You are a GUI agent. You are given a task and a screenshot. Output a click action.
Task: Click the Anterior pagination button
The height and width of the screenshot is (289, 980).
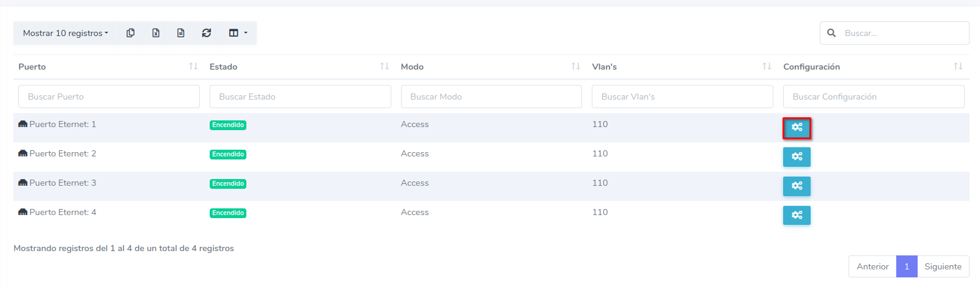pos(872,266)
